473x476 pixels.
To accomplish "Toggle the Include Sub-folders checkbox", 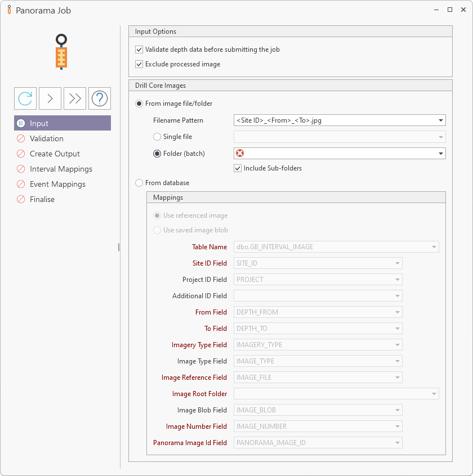I will click(238, 168).
